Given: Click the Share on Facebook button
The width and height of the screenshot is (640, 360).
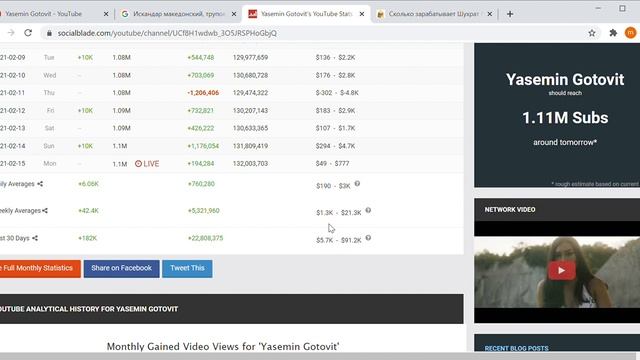Looking at the screenshot, I should tap(122, 269).
